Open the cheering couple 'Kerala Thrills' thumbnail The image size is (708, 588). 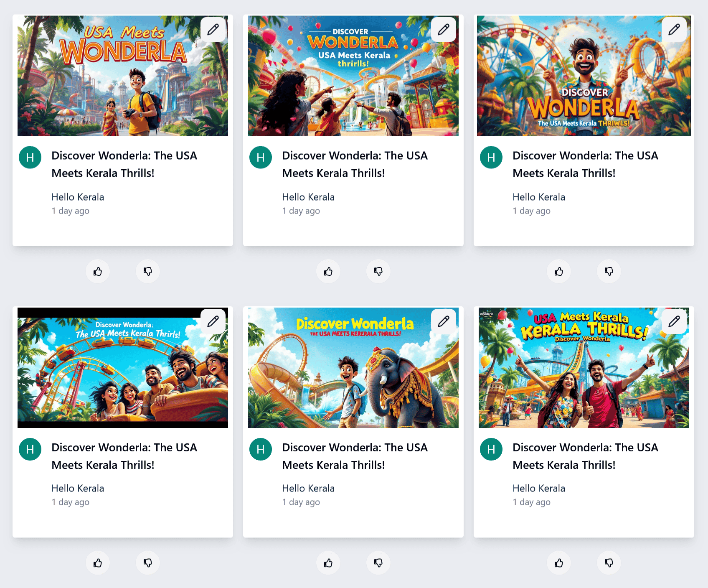(584, 368)
